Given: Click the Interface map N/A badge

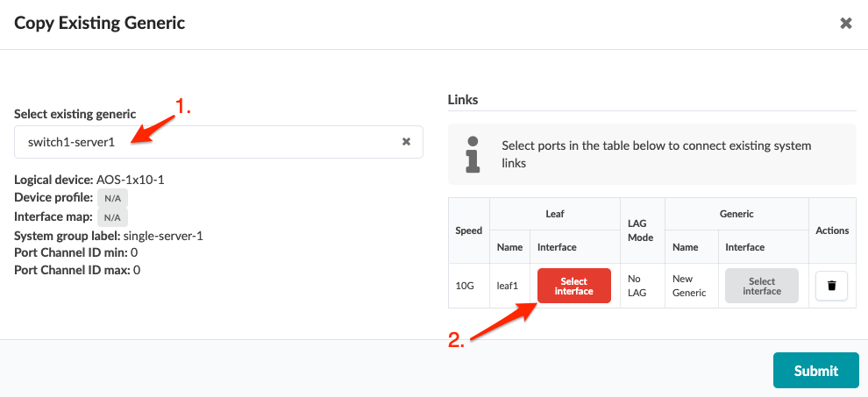Looking at the screenshot, I should pyautogui.click(x=112, y=216).
